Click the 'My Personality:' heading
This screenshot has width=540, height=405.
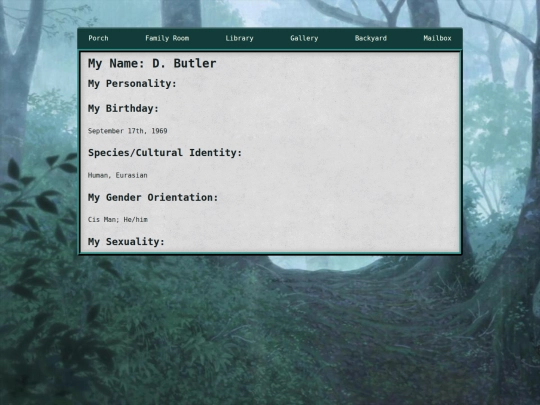click(x=132, y=84)
